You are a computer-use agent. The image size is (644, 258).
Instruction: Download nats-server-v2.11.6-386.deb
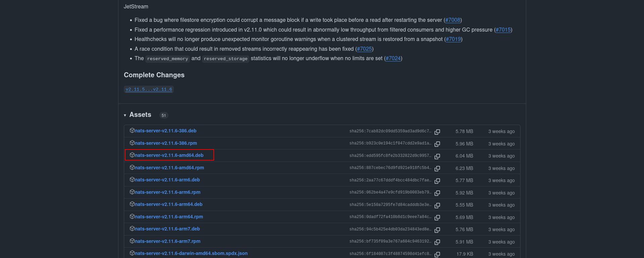[166, 131]
